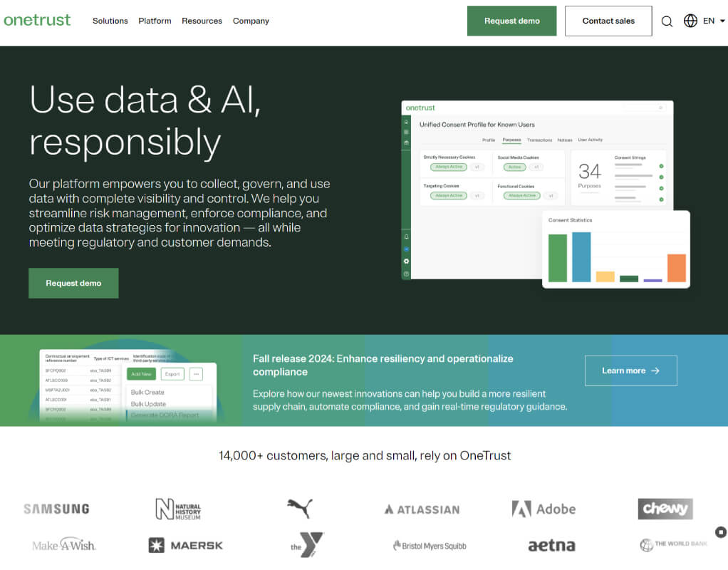Viewport: 728px width, 570px height.
Task: Click the dark round chat widget icon
Action: (721, 532)
